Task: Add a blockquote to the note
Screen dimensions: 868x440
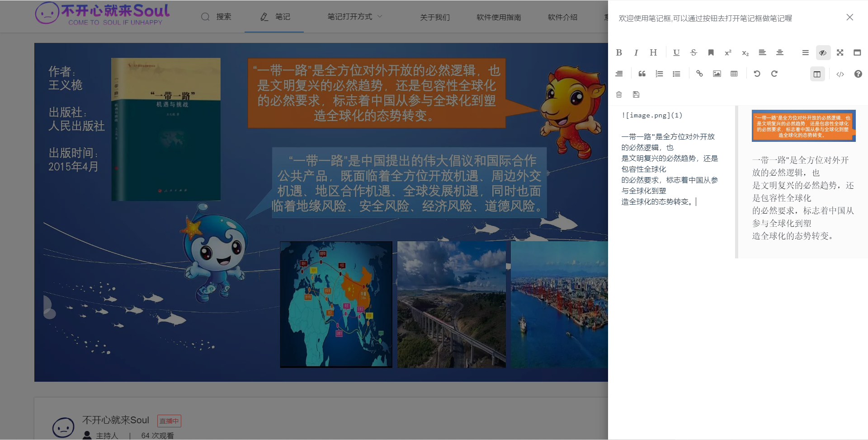Action: 642,74
